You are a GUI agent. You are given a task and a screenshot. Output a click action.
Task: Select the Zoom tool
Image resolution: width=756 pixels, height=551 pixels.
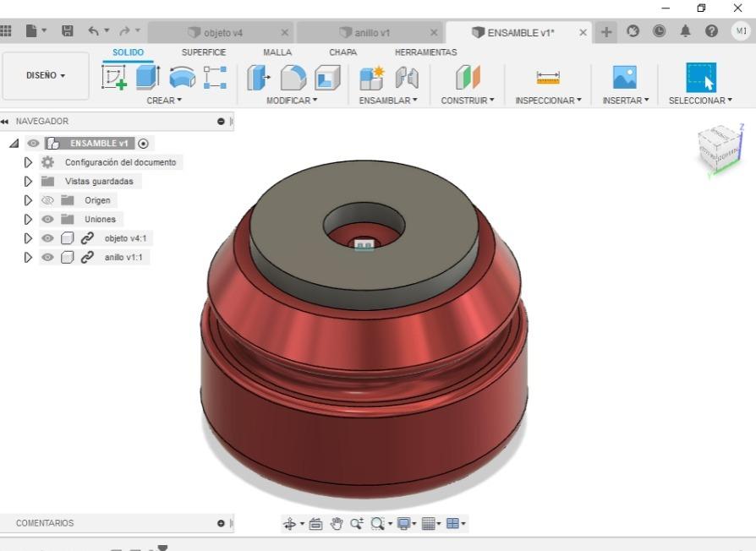(x=357, y=524)
